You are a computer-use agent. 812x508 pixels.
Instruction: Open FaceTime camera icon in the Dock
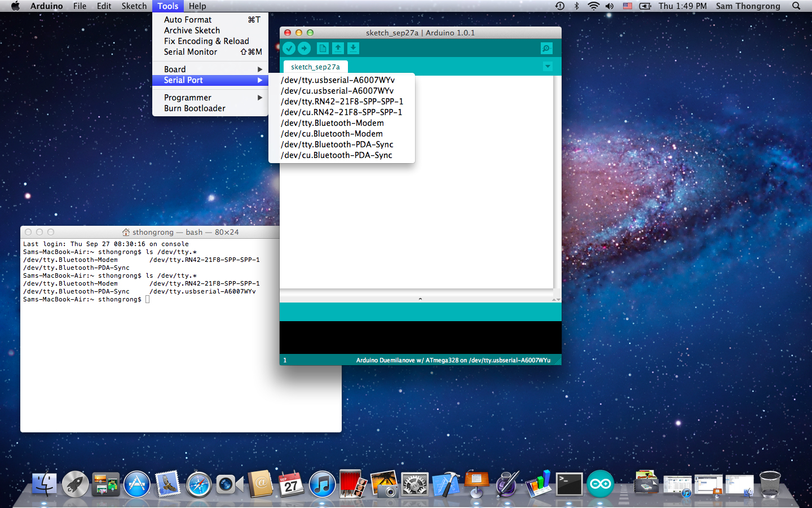click(230, 484)
